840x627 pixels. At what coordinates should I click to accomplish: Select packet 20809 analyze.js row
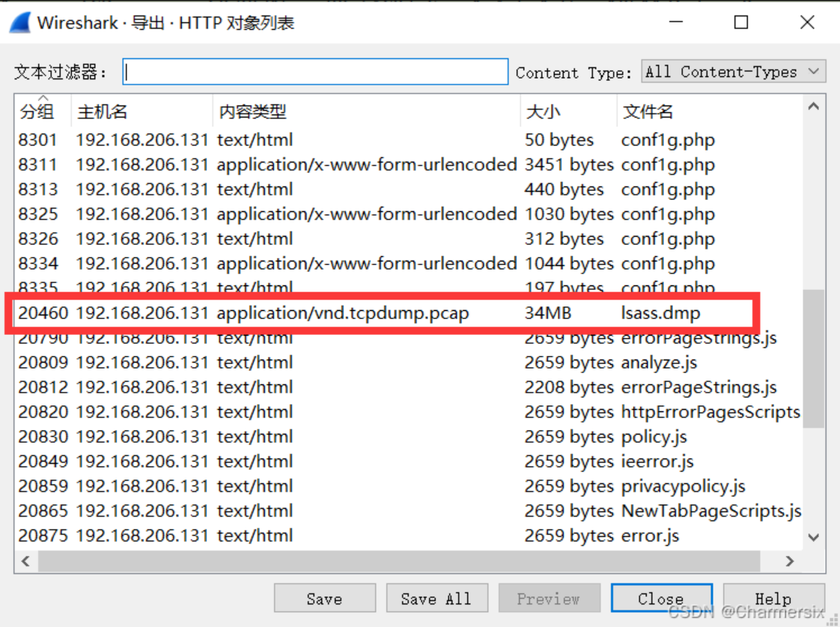coord(410,363)
